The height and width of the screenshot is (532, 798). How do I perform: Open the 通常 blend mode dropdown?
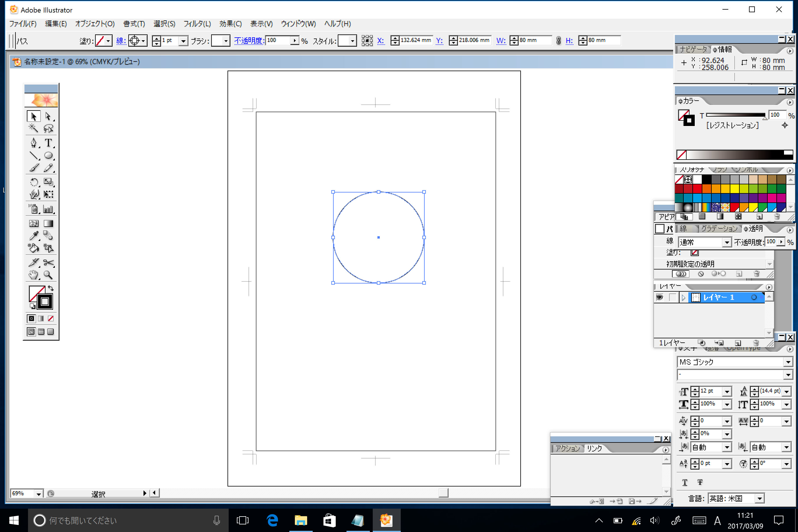pos(727,242)
